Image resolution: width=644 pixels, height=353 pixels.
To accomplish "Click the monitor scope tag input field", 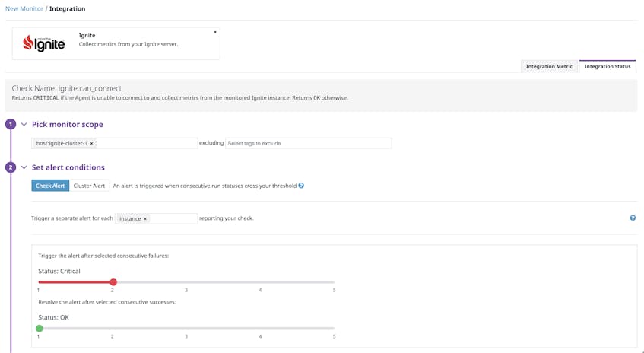I will click(115, 143).
